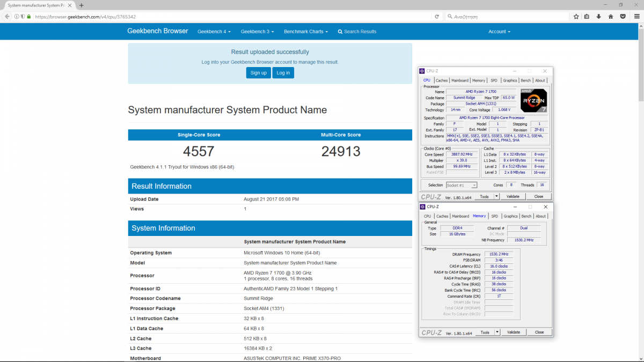
Task: Click the Geekbench URL address field
Action: pyautogui.click(x=231, y=17)
